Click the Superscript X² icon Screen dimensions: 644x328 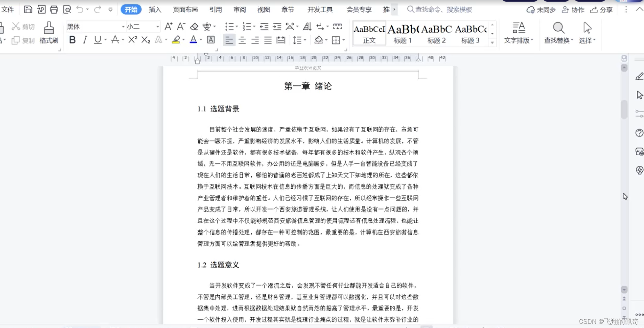click(x=132, y=40)
